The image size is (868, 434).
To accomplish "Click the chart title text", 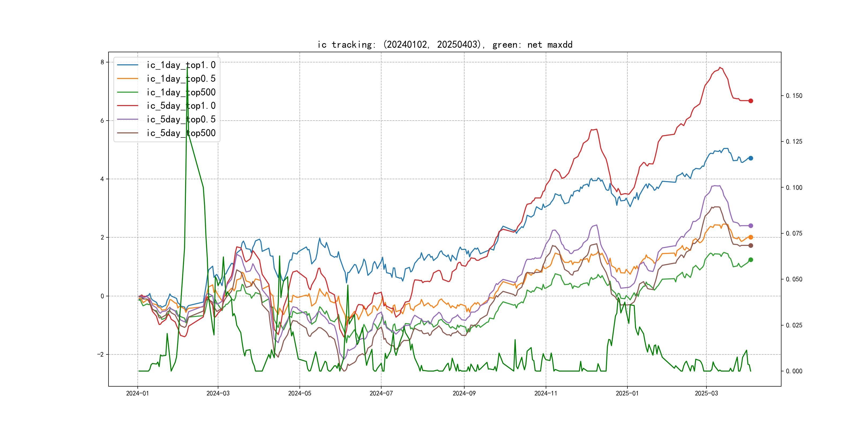I will 445,44.
